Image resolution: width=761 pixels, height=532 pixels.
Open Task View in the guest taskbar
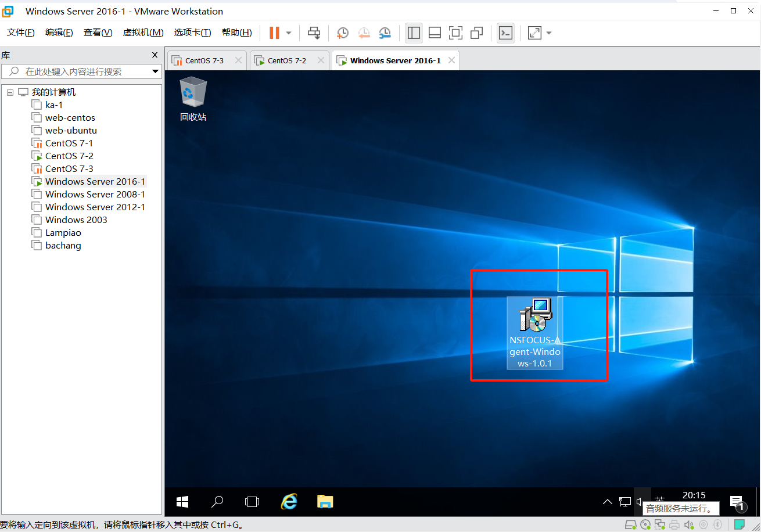(252, 502)
